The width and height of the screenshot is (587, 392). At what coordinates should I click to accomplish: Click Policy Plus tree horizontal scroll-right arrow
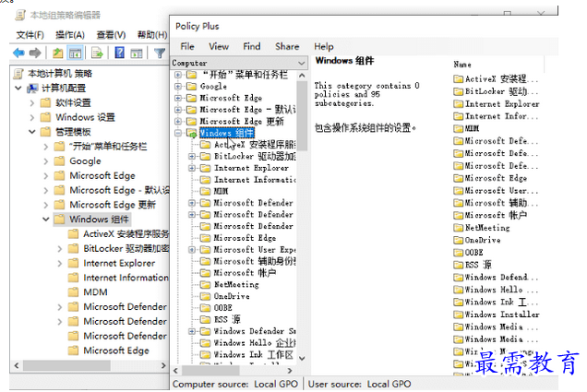coord(290,370)
